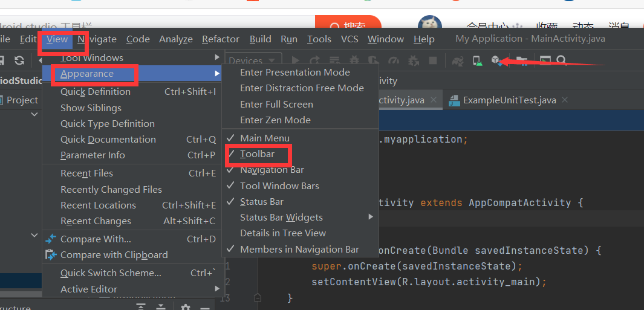This screenshot has width=644, height=310.
Task: Click the Profile app gauge icon
Action: click(394, 61)
